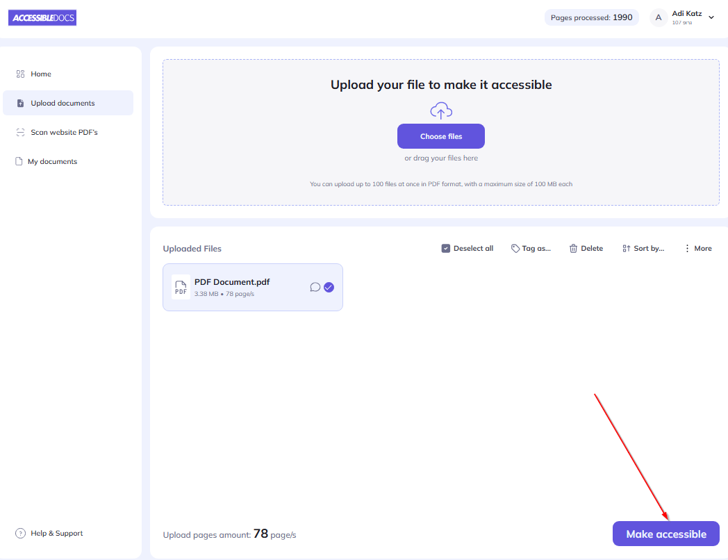Screen dimensions: 728x560
Task: Click the Scan website PDF's sidebar icon
Action: (x=20, y=131)
